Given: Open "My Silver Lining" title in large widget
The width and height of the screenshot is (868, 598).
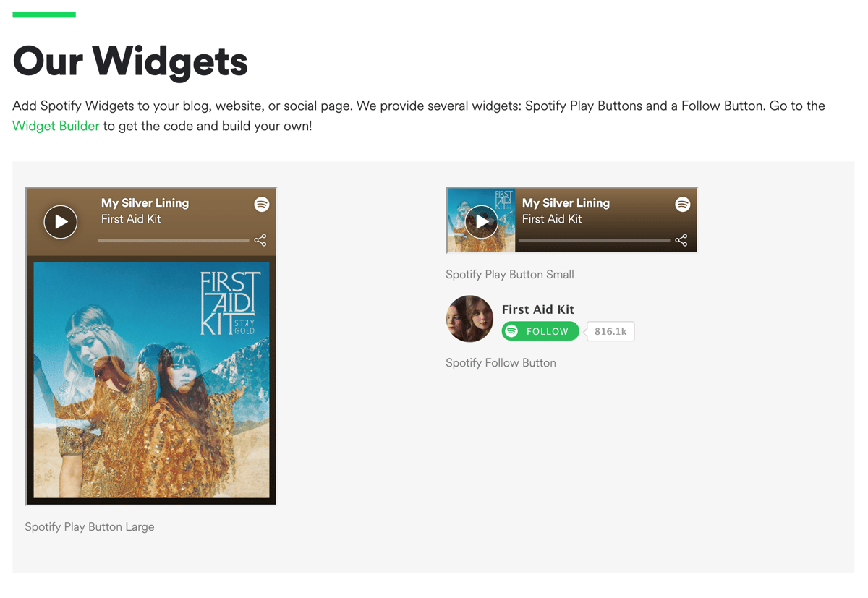Looking at the screenshot, I should point(145,203).
